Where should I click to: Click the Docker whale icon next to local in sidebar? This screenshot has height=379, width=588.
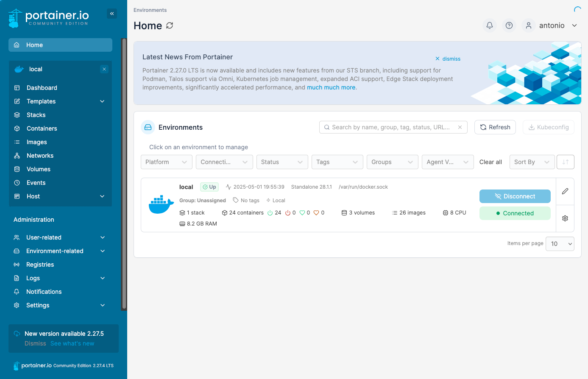point(19,69)
